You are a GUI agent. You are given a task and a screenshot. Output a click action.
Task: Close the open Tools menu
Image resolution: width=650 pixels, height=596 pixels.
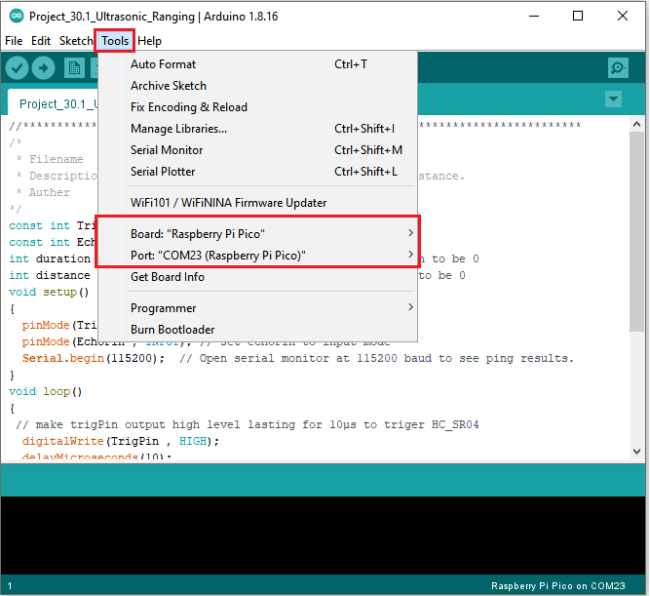coord(115,41)
